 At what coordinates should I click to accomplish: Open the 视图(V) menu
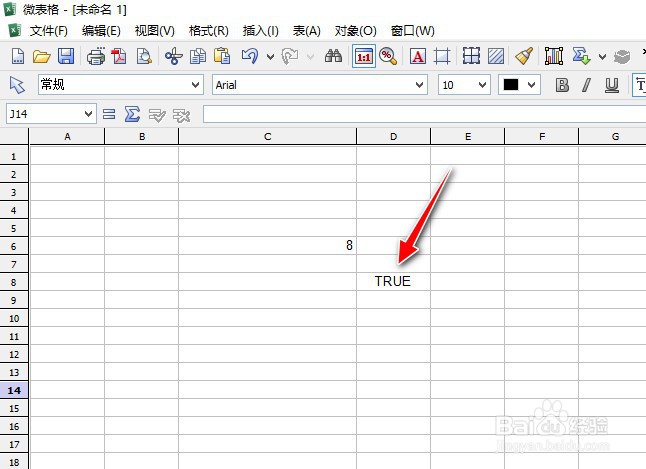point(154,30)
